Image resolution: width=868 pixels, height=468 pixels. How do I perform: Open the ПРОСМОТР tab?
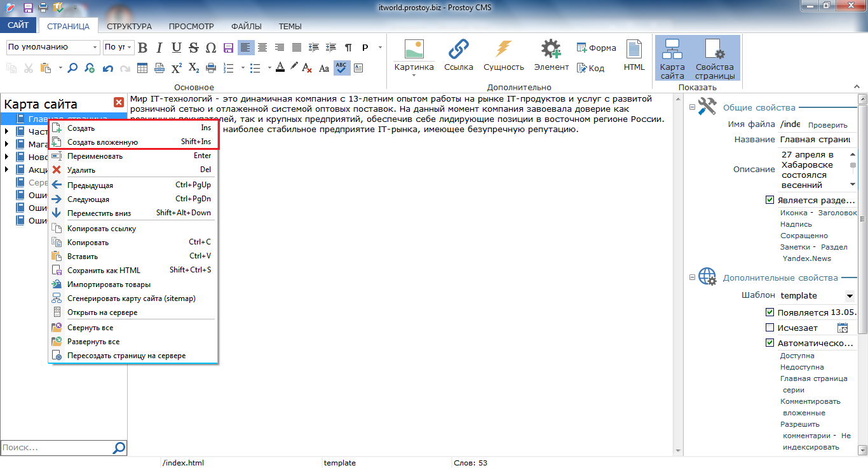191,26
